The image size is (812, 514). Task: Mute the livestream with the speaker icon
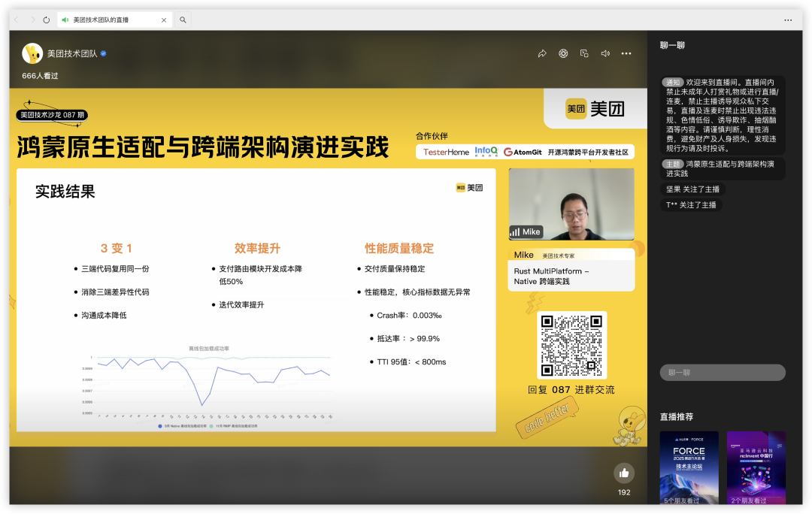click(x=605, y=54)
